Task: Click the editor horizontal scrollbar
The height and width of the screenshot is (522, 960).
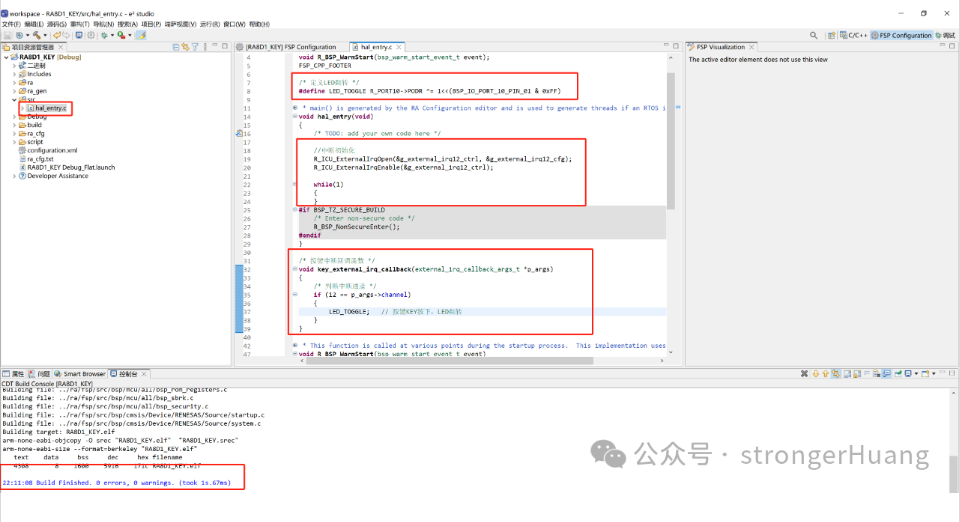Action: [450, 361]
